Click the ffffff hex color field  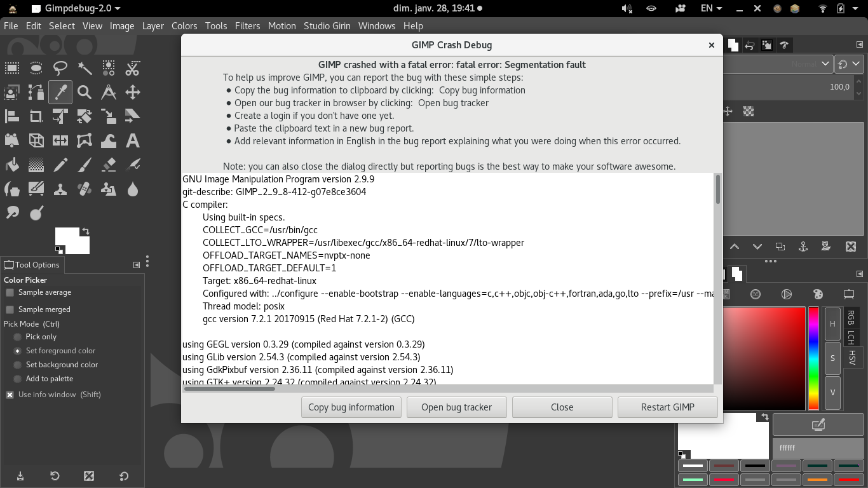tap(818, 447)
